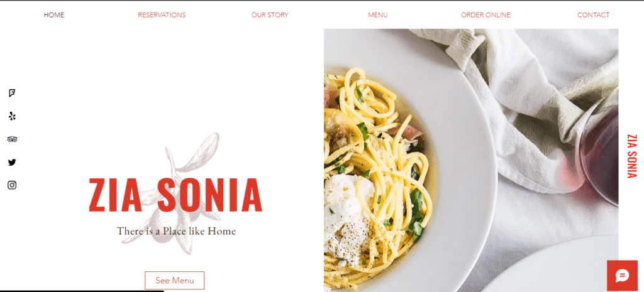The image size is (644, 292).
Task: Navigate to OUR STORY
Action: 270,15
